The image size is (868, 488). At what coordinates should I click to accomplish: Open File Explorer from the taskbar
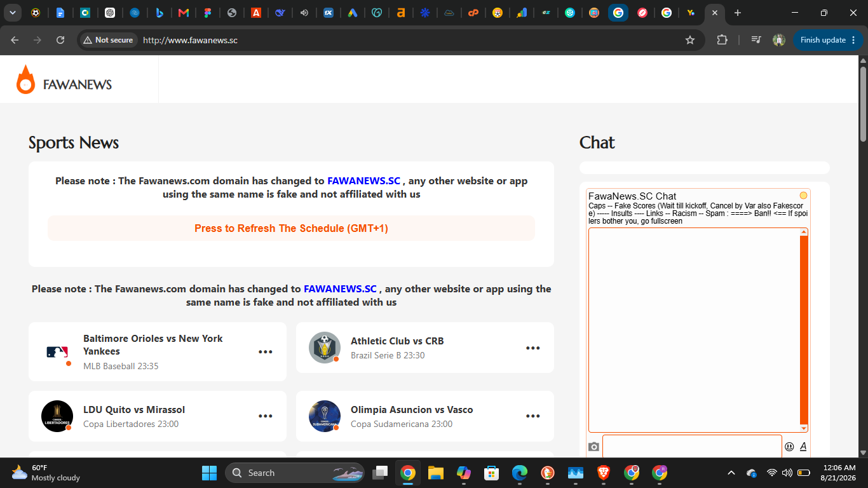click(435, 473)
